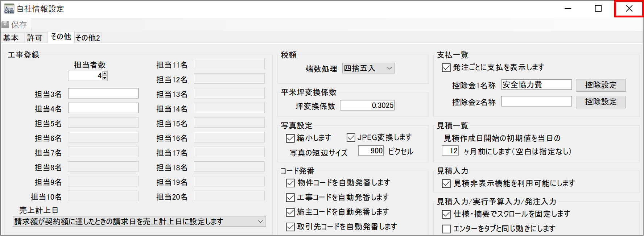Switch to the 基本 tab
The height and width of the screenshot is (236, 644).
coord(11,38)
